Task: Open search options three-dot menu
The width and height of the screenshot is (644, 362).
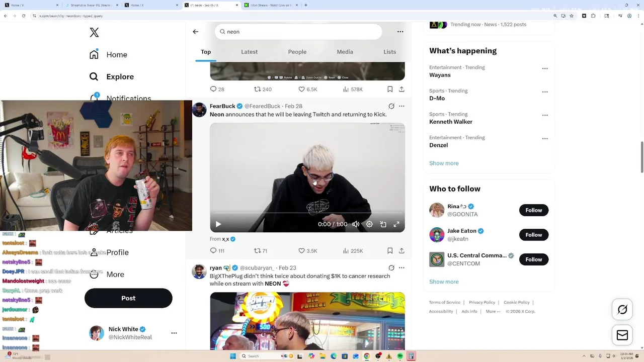Action: 400,32
